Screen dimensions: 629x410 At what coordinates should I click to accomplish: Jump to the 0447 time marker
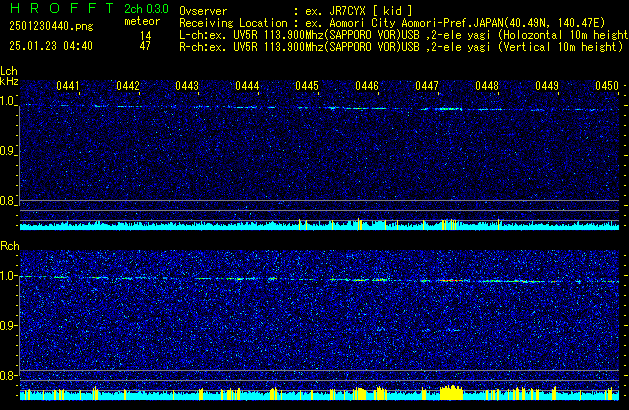pyautogui.click(x=427, y=86)
